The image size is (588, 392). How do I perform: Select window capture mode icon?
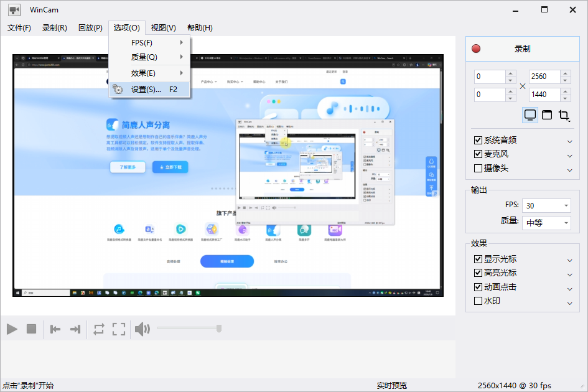[547, 114]
